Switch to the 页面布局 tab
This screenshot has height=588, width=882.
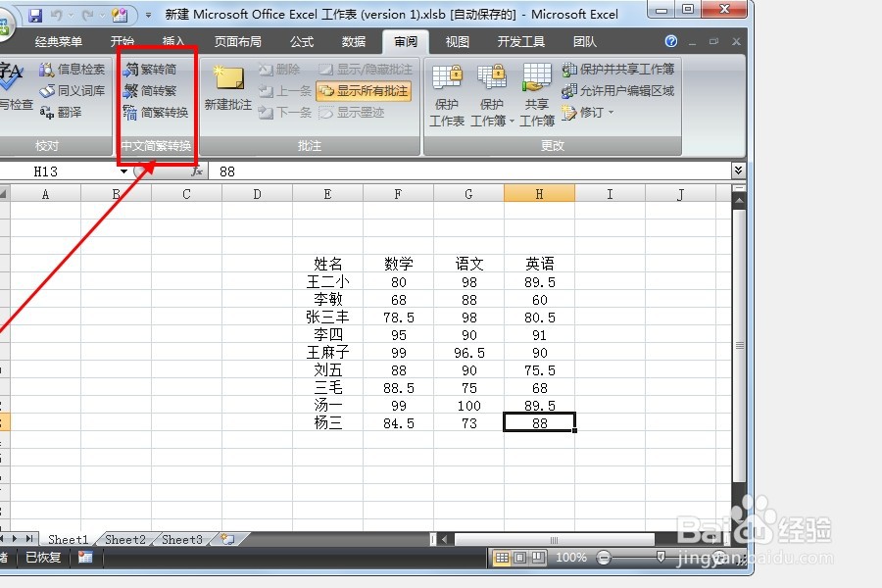(237, 41)
